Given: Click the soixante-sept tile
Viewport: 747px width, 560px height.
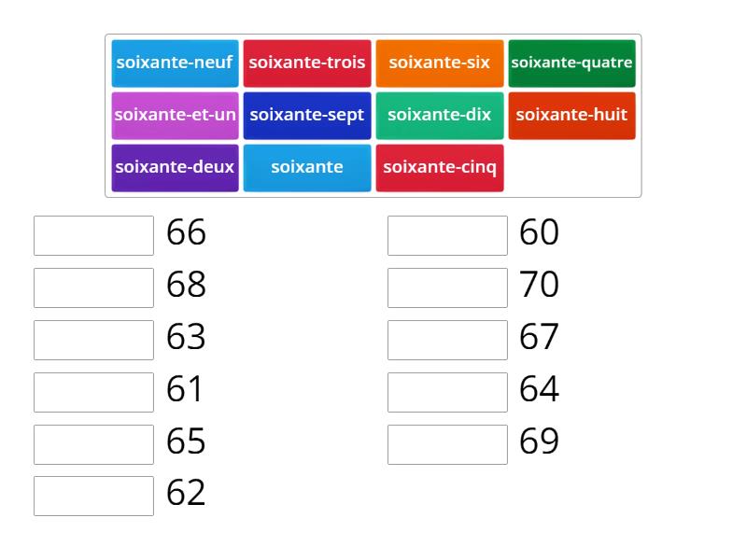Looking at the screenshot, I should pos(307,116).
